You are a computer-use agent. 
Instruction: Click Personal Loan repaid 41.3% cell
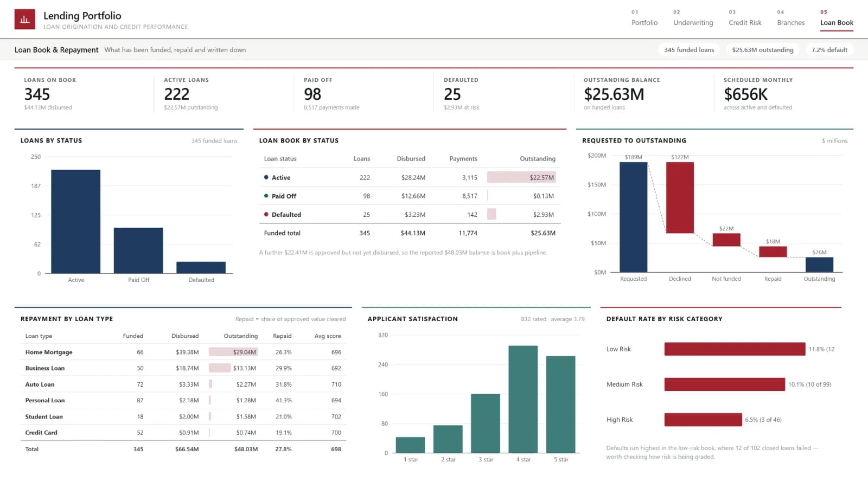(283, 400)
